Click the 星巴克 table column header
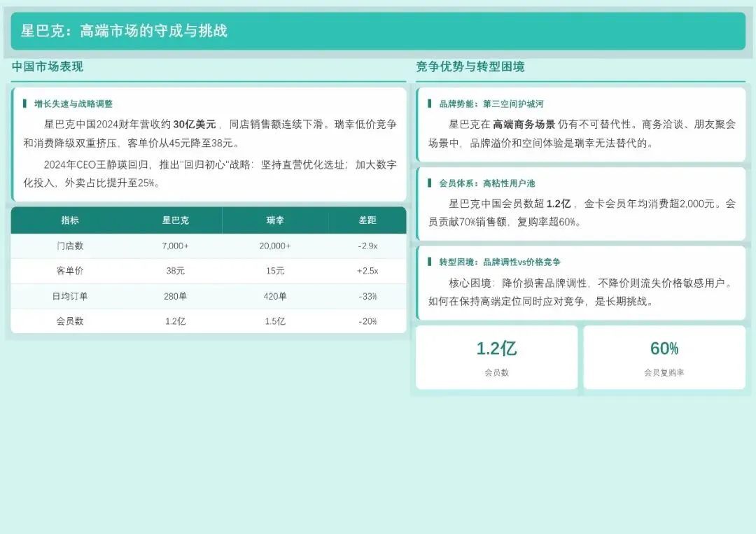 coord(176,220)
